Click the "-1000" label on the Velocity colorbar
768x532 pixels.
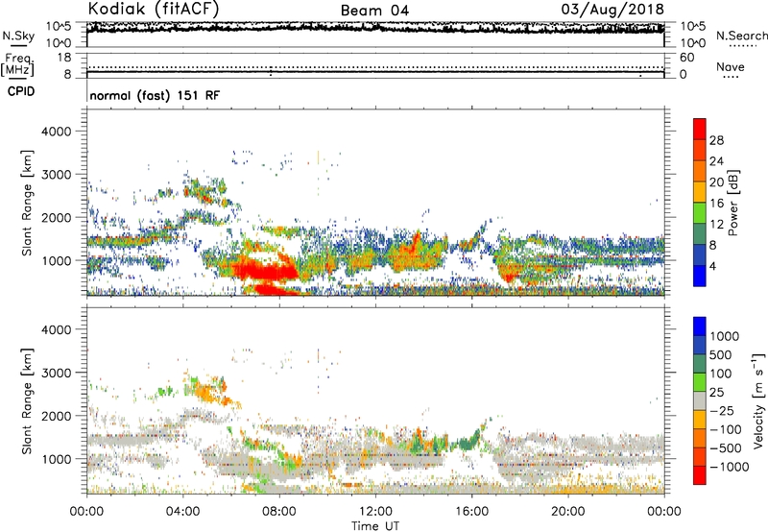(729, 467)
